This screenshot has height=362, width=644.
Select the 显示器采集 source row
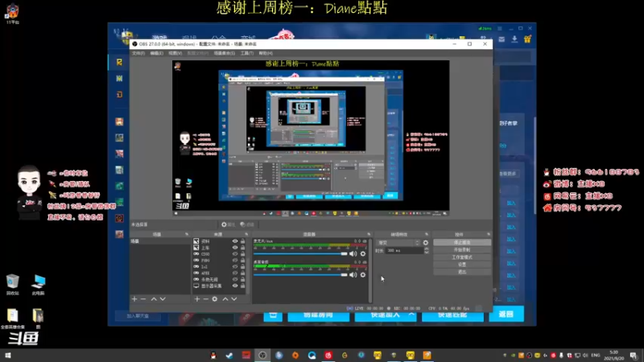coord(220,286)
